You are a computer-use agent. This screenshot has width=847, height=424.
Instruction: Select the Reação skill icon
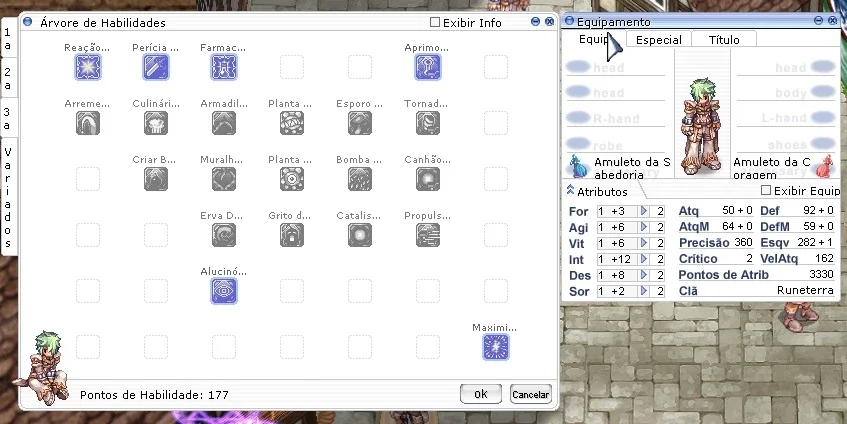click(88, 68)
